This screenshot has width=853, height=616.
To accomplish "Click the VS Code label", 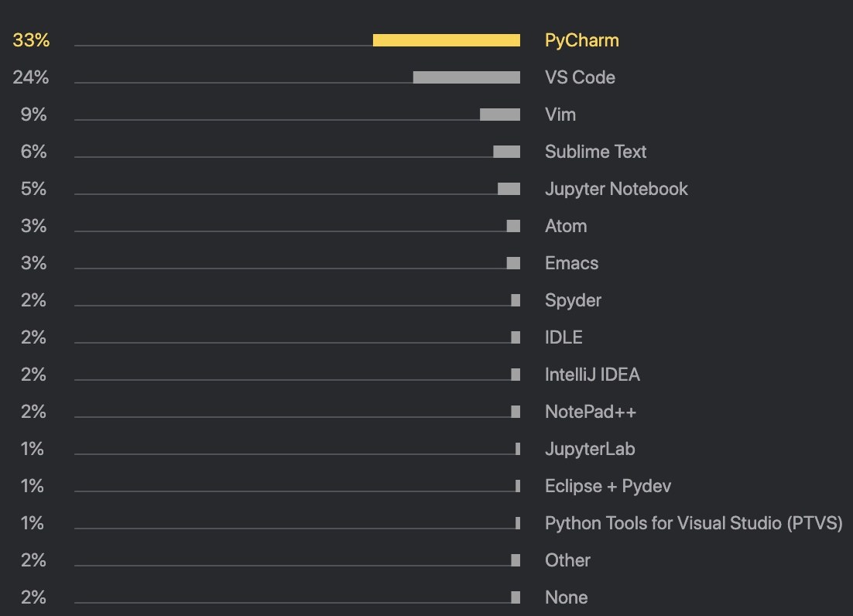I will pos(580,77).
